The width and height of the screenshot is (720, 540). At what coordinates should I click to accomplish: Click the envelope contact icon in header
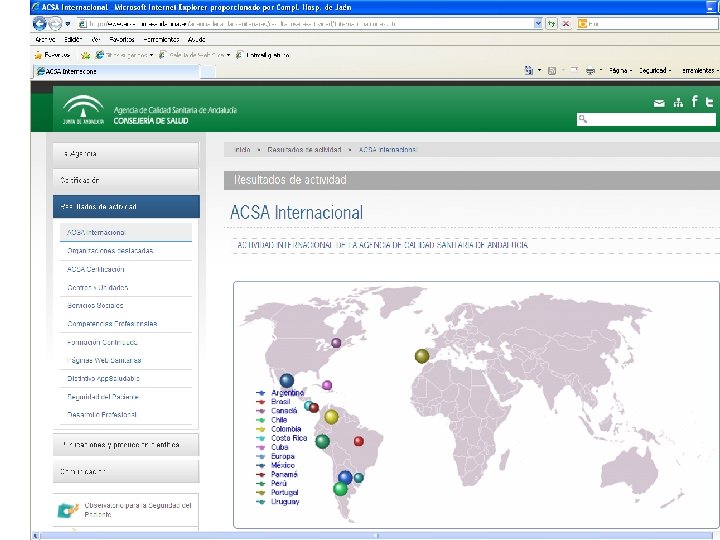click(659, 103)
